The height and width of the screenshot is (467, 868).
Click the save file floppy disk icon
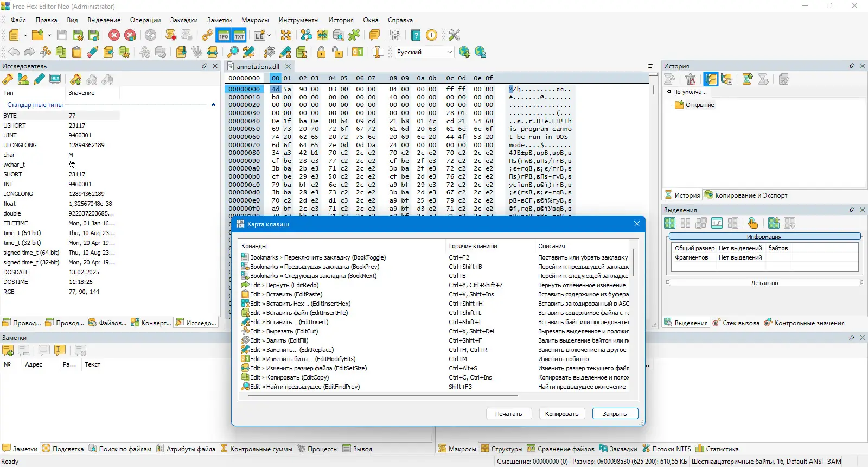[x=62, y=35]
